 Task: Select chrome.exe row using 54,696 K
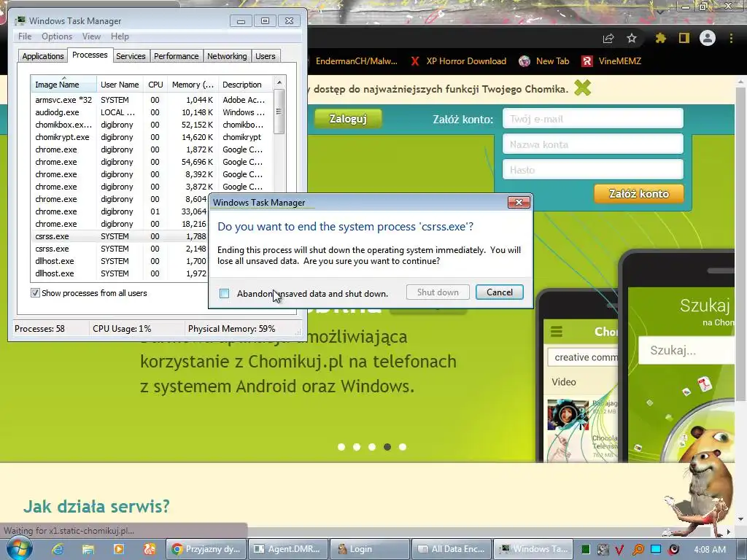pos(152,162)
